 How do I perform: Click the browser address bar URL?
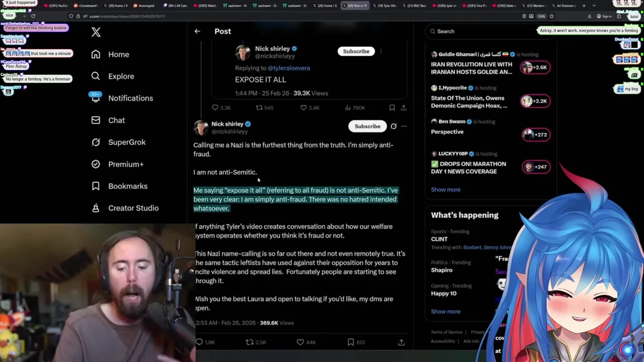tap(127, 16)
